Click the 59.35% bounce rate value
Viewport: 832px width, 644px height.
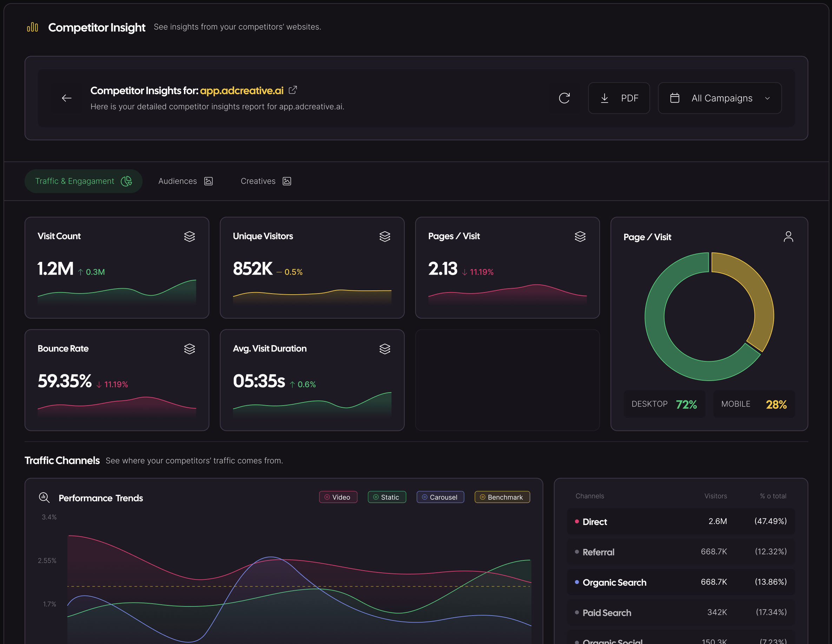tap(65, 381)
